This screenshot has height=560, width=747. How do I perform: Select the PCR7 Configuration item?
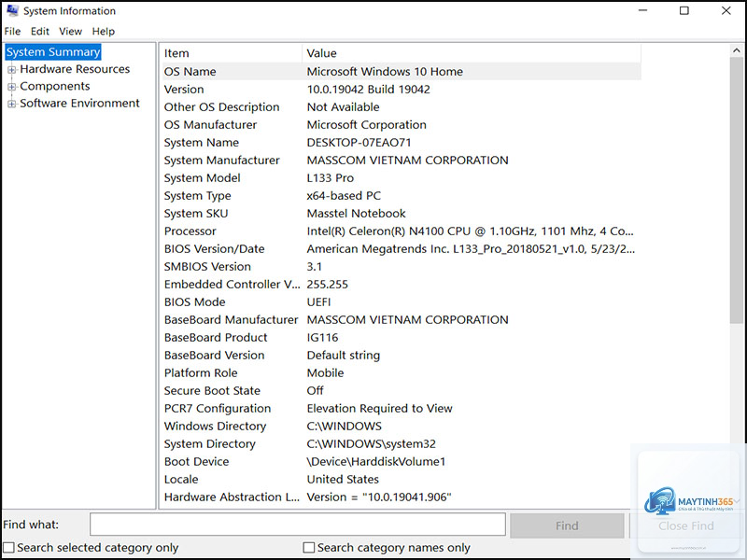(x=218, y=409)
